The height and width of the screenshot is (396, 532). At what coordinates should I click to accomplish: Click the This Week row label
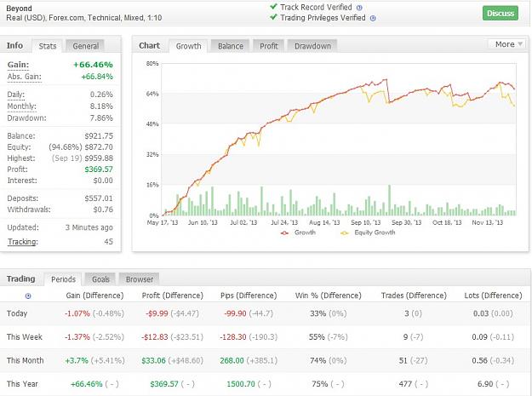click(x=25, y=337)
